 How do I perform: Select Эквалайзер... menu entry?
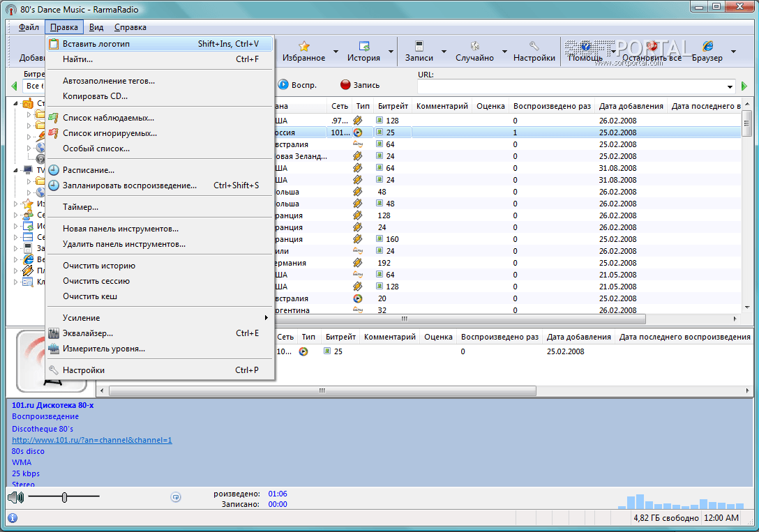click(88, 333)
